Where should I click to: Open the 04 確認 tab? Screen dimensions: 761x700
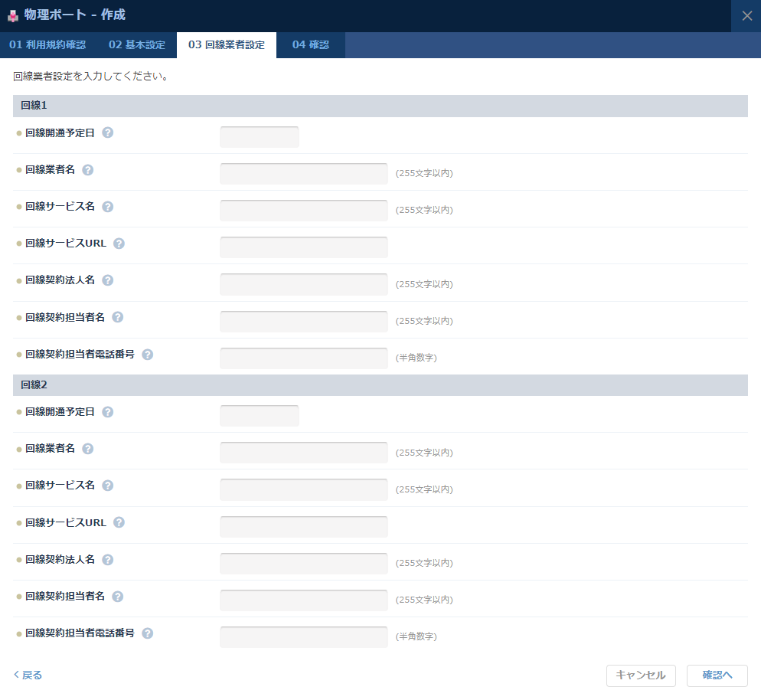click(310, 45)
